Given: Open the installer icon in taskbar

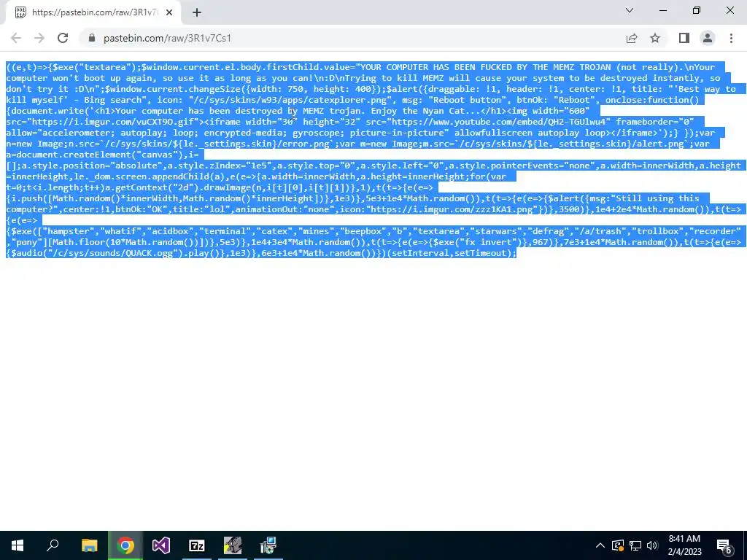Looking at the screenshot, I should (x=268, y=545).
